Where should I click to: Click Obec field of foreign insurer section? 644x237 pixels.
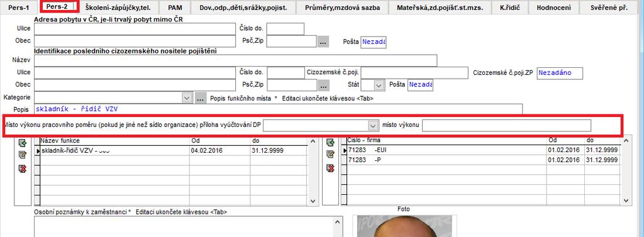point(135,85)
